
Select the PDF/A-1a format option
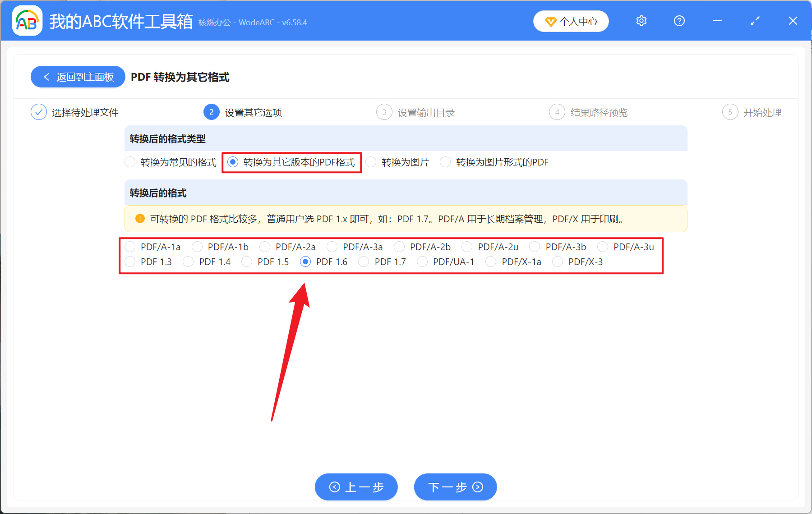tap(130, 247)
